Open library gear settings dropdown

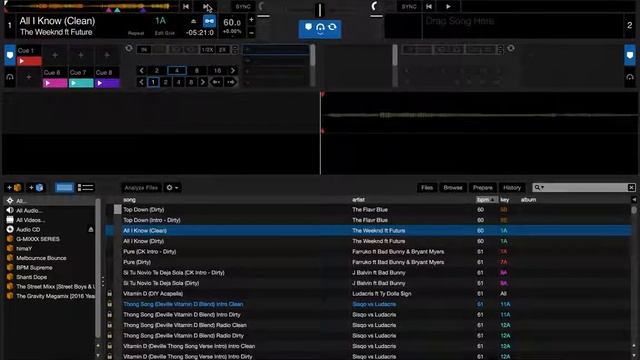tap(173, 188)
